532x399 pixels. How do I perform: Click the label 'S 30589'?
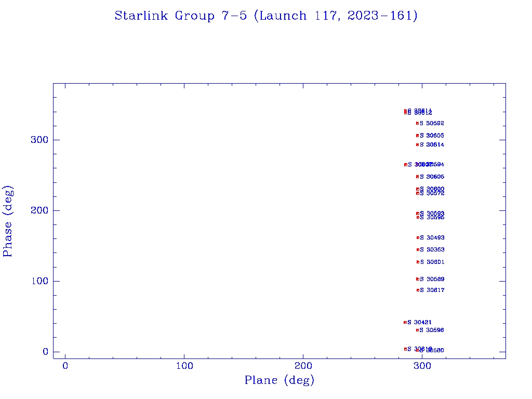tap(432, 279)
